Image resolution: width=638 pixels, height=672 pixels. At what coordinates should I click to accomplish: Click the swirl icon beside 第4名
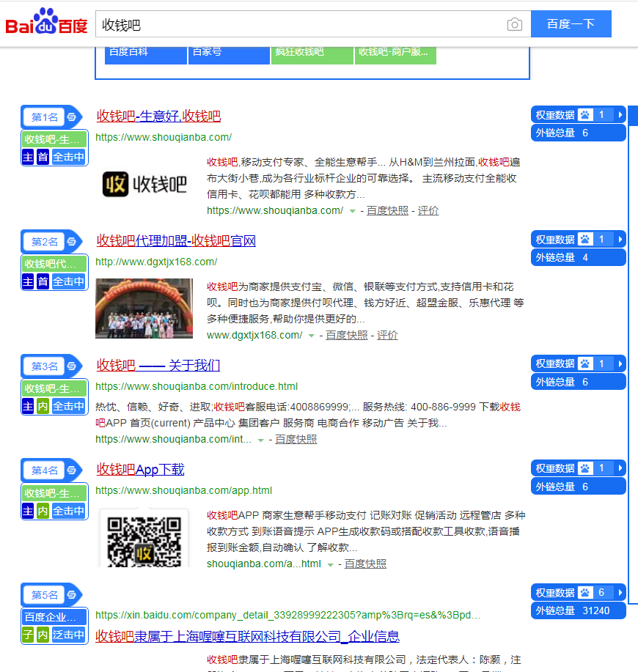[72, 470]
